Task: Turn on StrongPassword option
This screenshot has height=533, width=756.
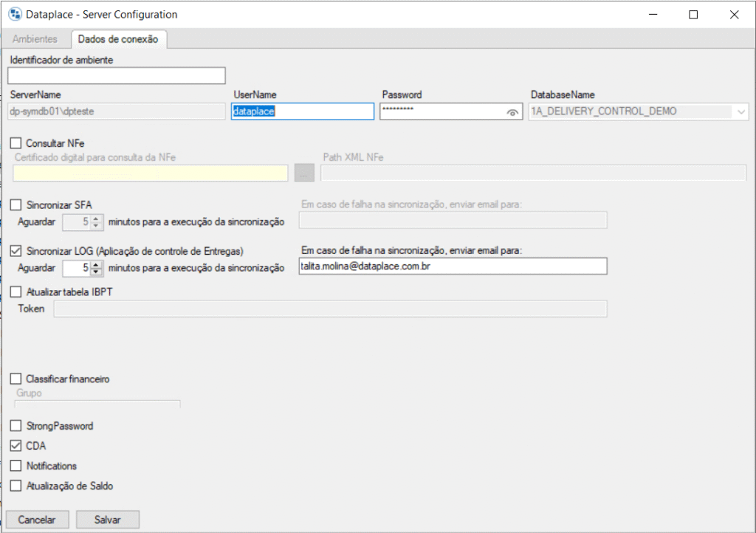Action: point(16,426)
